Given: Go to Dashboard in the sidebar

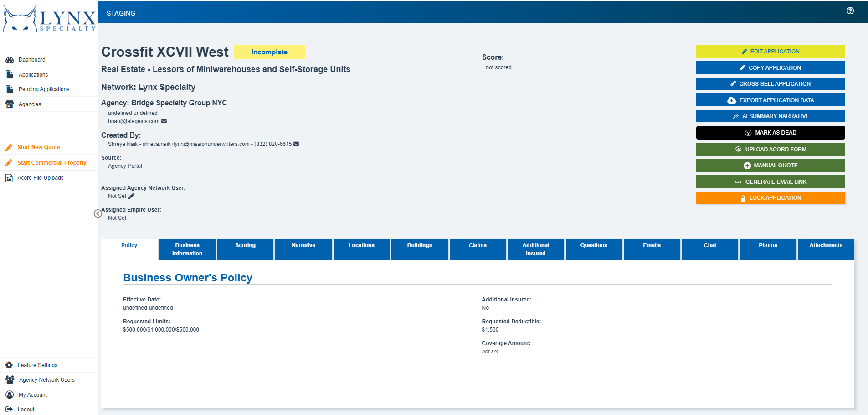Looking at the screenshot, I should (x=32, y=60).
